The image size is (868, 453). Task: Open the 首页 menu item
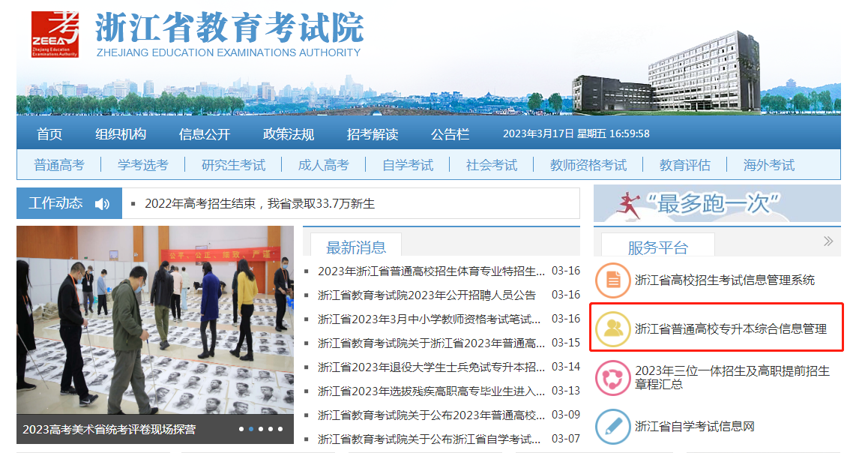coord(49,133)
